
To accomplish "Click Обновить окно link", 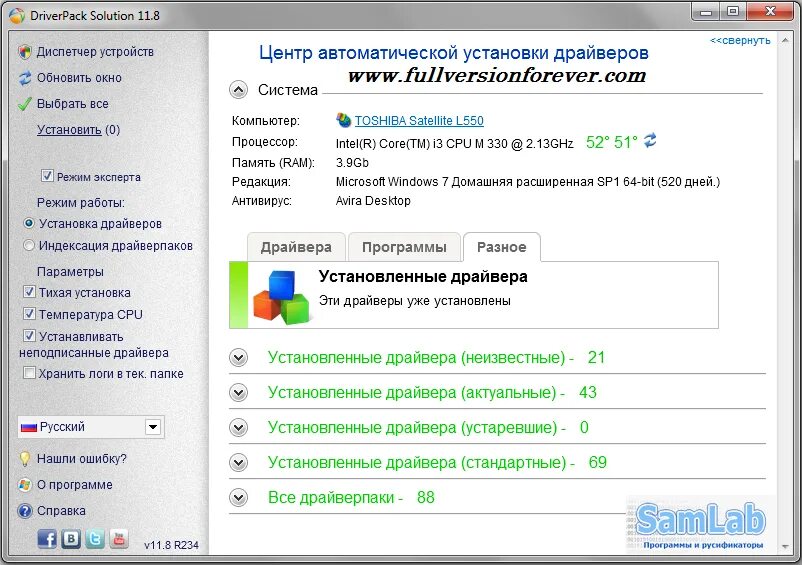I will (79, 78).
